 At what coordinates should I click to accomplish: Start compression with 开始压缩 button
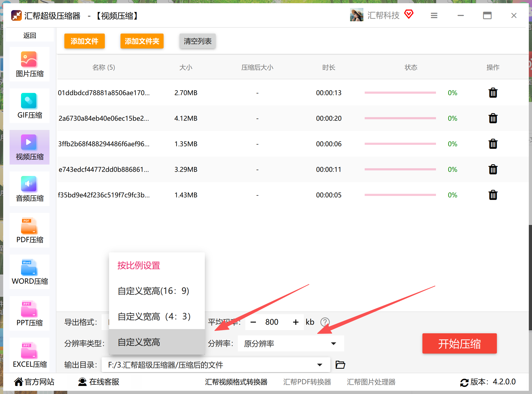coord(459,343)
